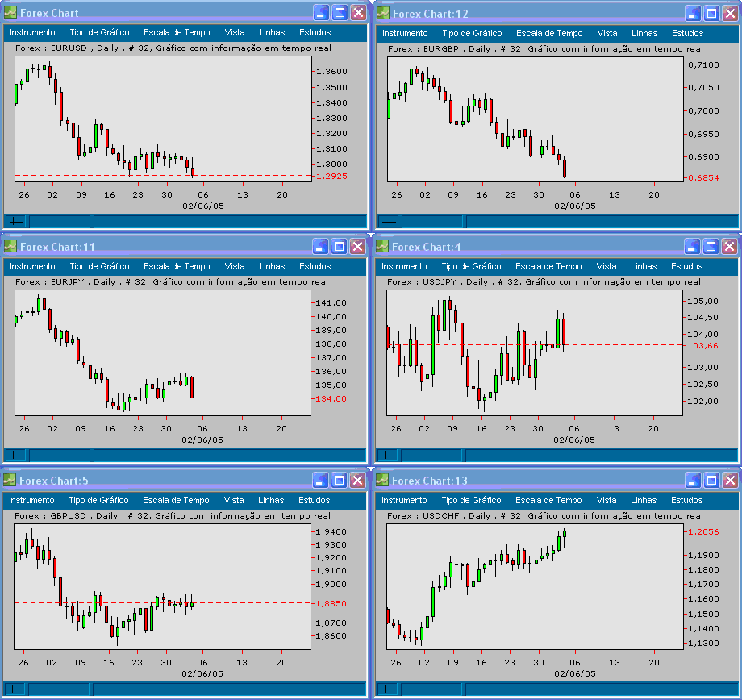Click the chart icon on EURJPY window title bar

tap(11, 246)
